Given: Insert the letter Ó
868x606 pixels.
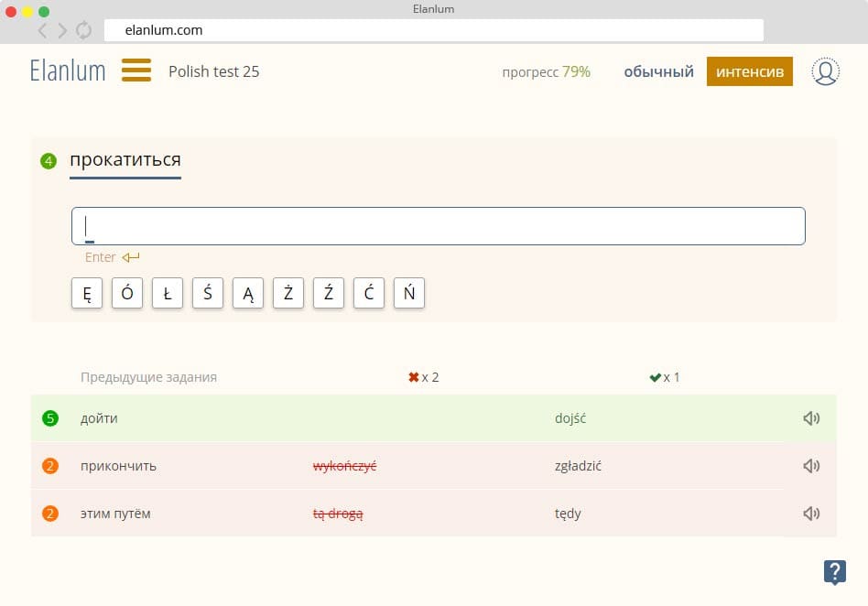Looking at the screenshot, I should point(127,293).
